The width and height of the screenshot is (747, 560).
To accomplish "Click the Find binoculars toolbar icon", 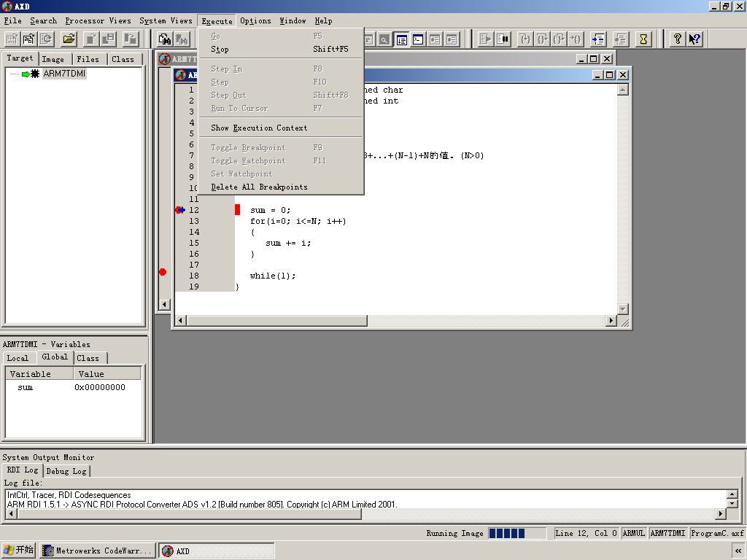I will pos(165,39).
